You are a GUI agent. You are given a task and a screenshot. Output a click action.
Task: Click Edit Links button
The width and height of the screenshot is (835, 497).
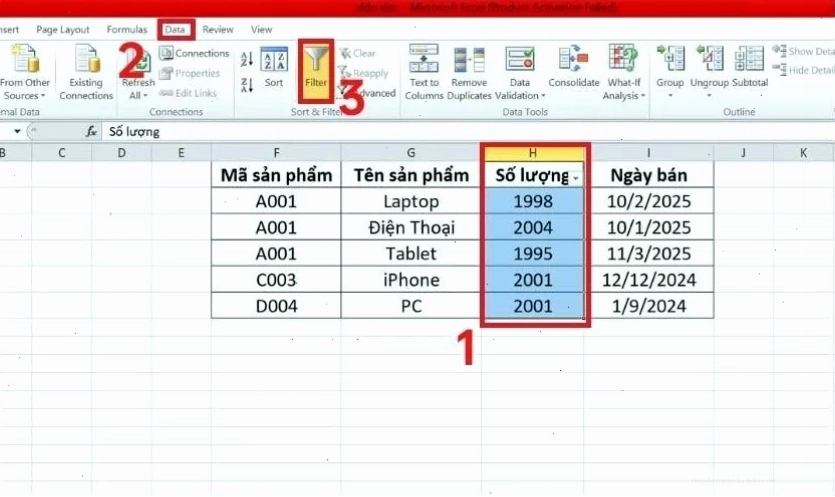click(x=188, y=93)
